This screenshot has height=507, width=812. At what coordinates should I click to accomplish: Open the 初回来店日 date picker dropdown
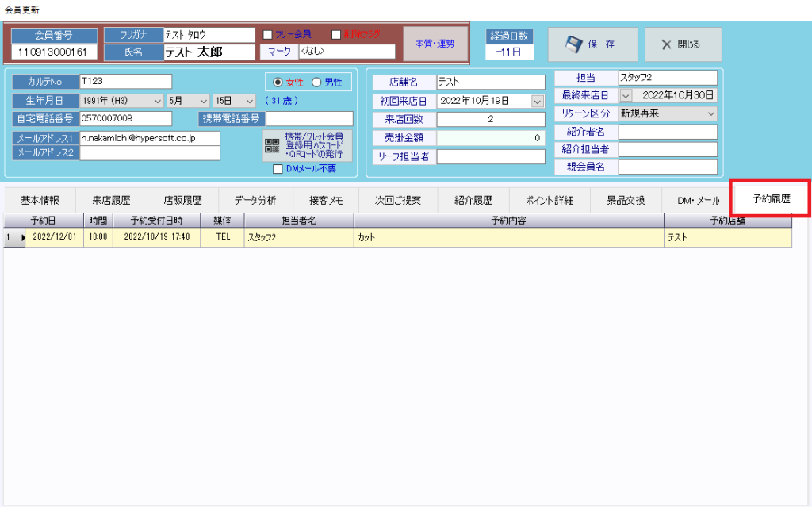point(537,101)
